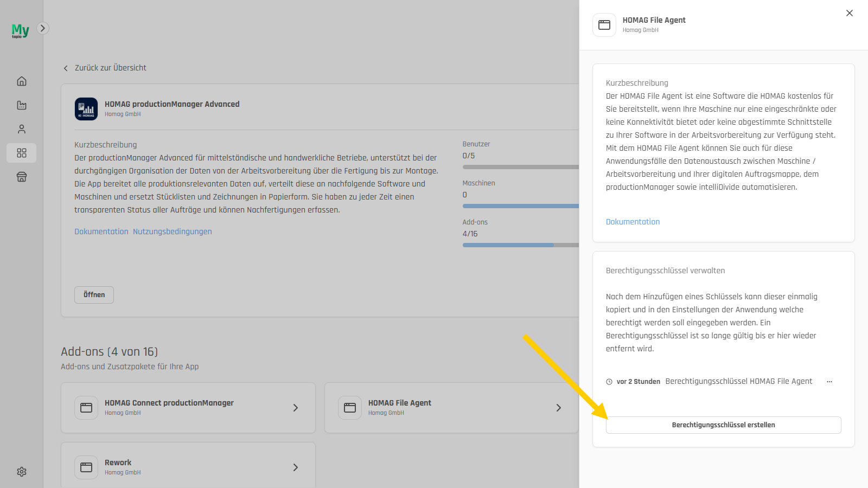Open the factory/machines sidebar icon
Image resolution: width=868 pixels, height=488 pixels.
[22, 105]
